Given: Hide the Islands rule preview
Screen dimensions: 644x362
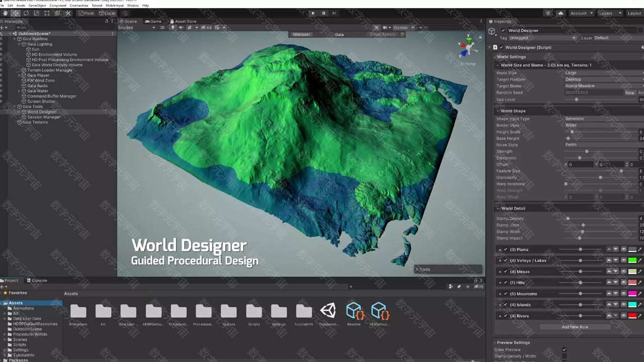Looking at the screenshot, I should (624, 305).
